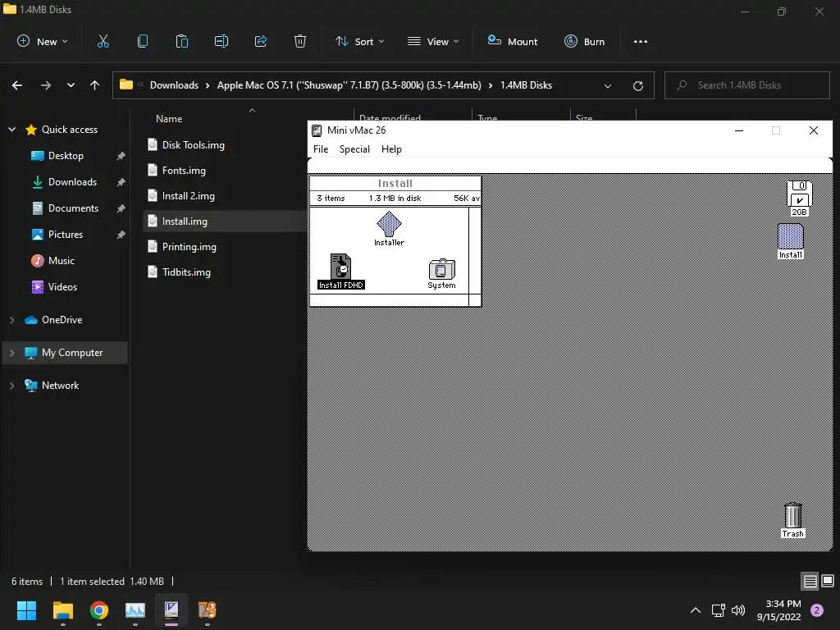This screenshot has width=840, height=630.
Task: Open File Explorer from the taskbar
Action: coord(62,610)
